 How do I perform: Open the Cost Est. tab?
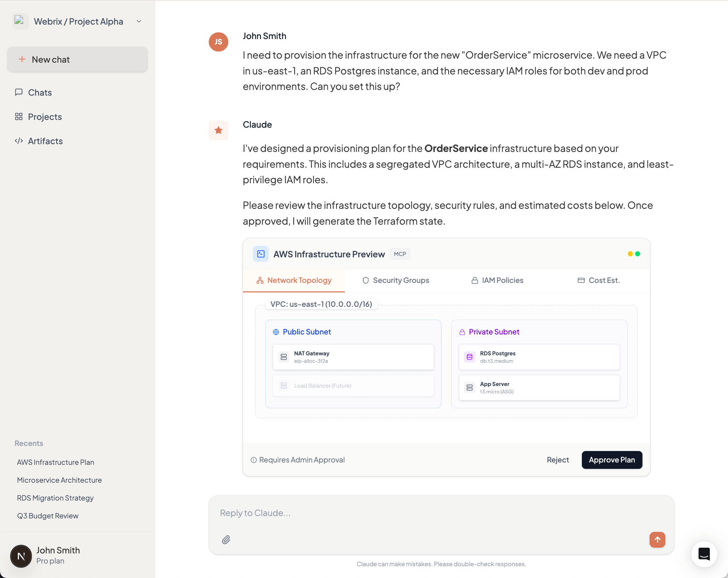(x=604, y=280)
